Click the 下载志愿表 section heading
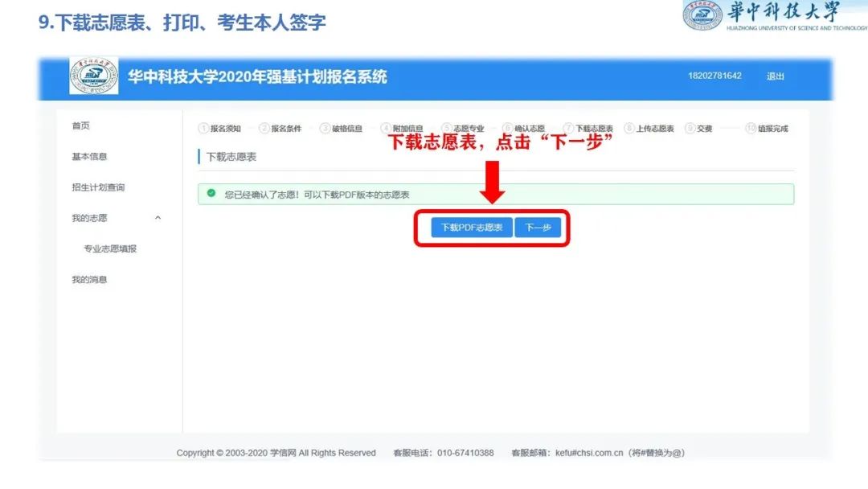The height and width of the screenshot is (489, 868). [x=231, y=157]
